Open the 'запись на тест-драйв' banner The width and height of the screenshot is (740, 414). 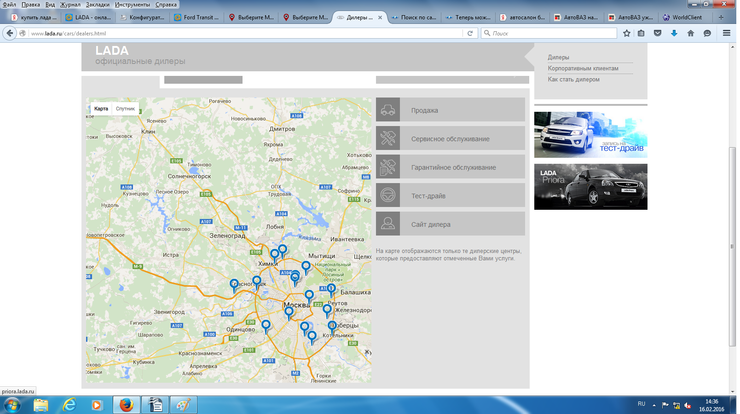[590, 135]
